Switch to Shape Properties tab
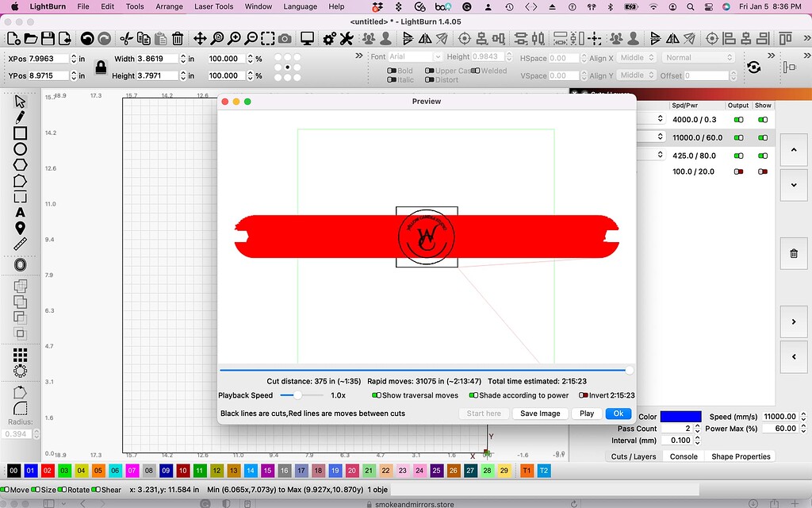This screenshot has width=812, height=508. (740, 456)
